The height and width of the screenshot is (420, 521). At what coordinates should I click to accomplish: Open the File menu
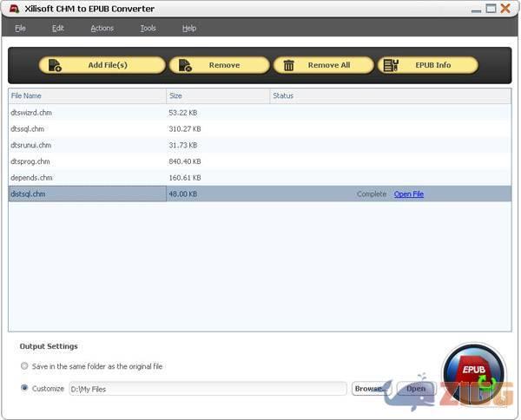coord(20,29)
